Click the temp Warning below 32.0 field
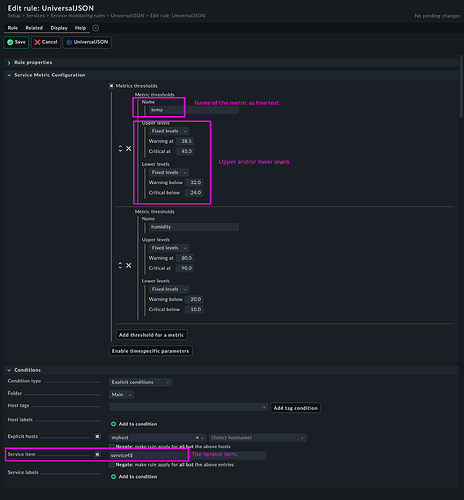 coord(194,183)
